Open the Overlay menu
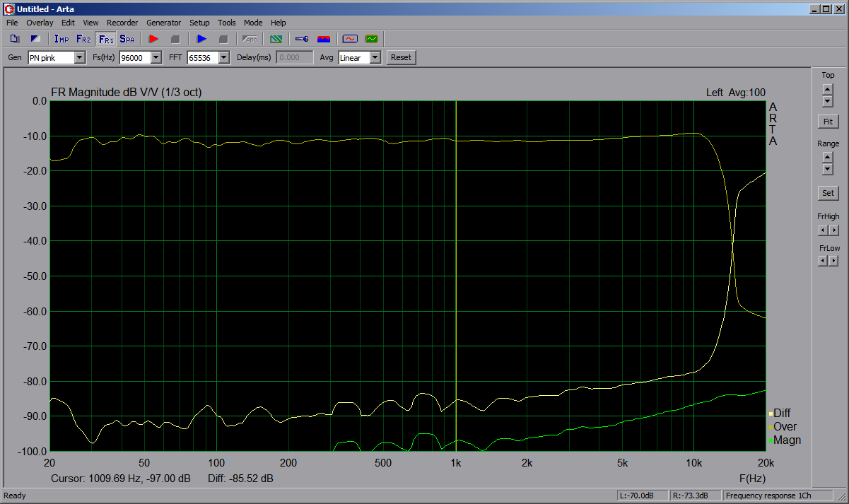The height and width of the screenshot is (504, 849). click(40, 23)
